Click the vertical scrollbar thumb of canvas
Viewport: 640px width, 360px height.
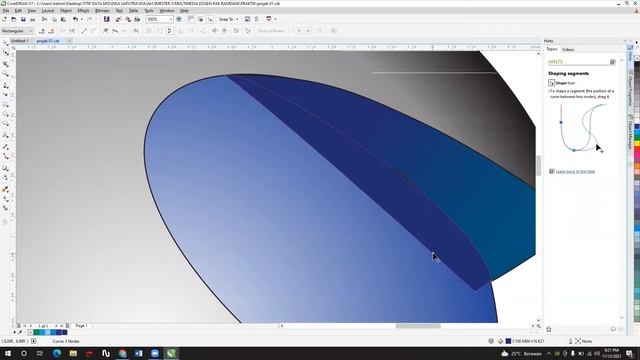pos(538,165)
